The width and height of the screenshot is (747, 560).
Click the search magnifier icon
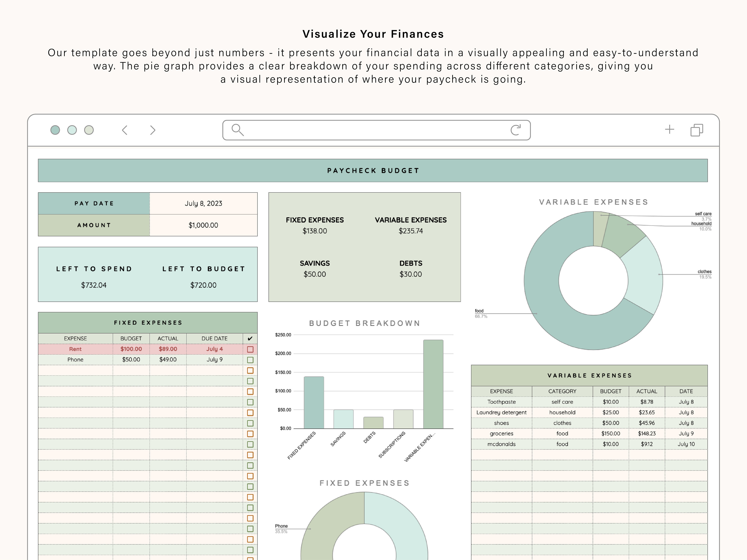pyautogui.click(x=237, y=130)
